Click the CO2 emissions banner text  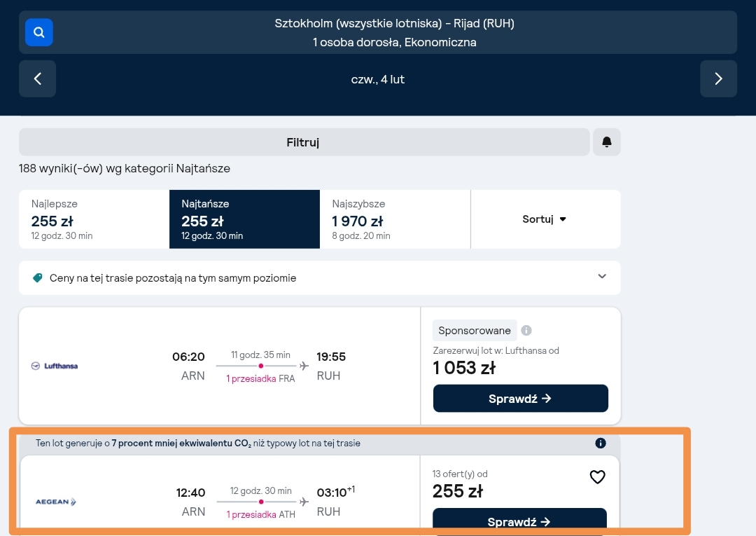(x=197, y=443)
